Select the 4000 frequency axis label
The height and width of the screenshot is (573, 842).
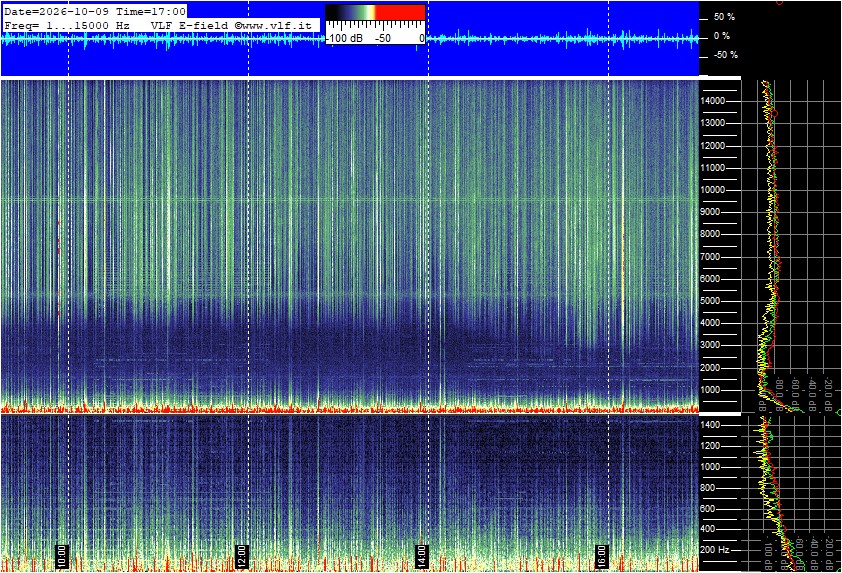(710, 323)
